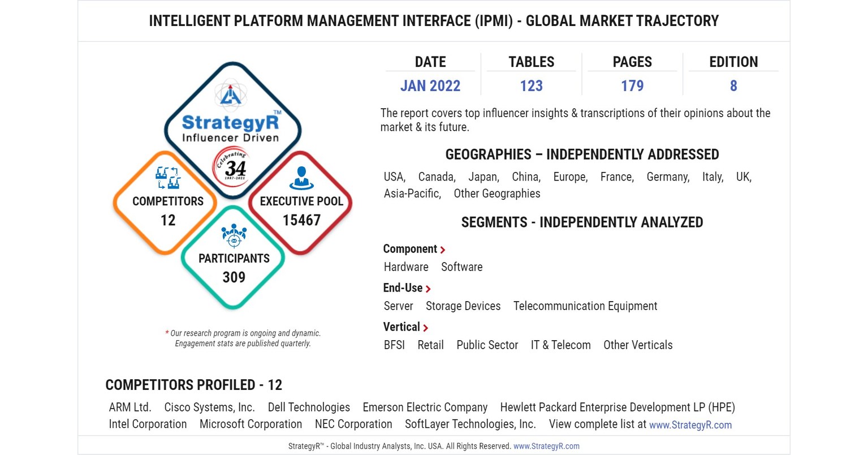Select Public Sector under Vertical
The image size is (868, 455).
(x=487, y=345)
